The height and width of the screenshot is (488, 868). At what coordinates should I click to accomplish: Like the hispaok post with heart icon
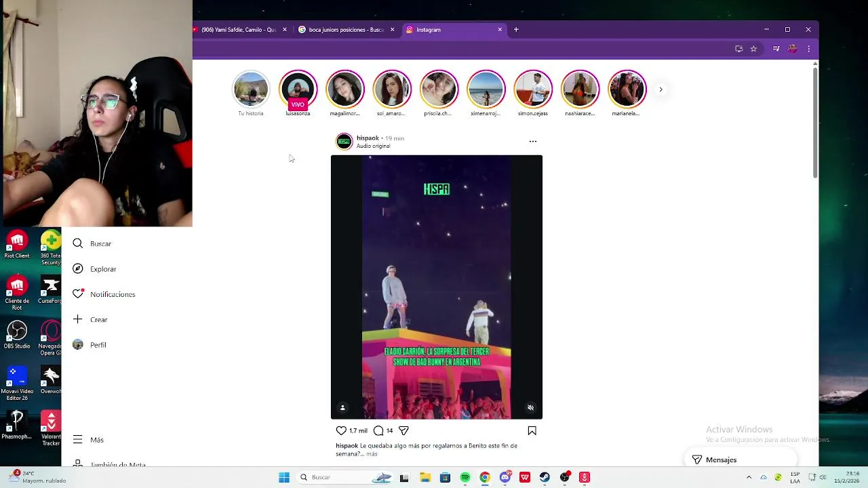[x=341, y=430]
